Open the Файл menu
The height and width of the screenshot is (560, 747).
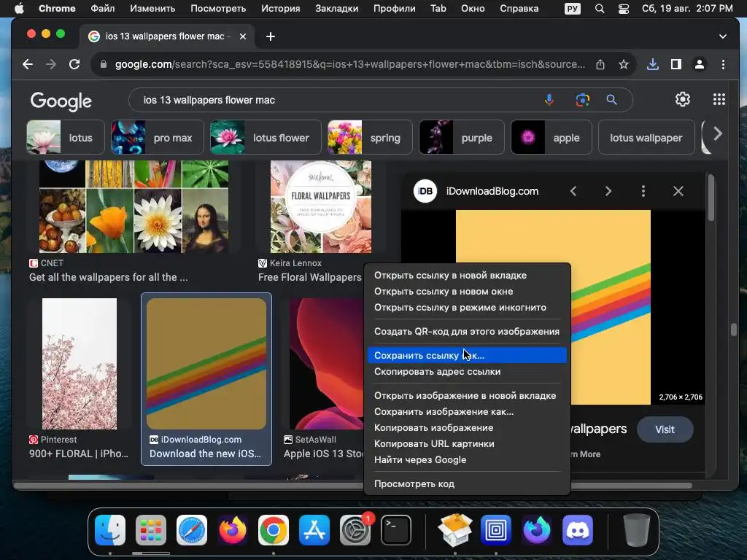(x=102, y=9)
